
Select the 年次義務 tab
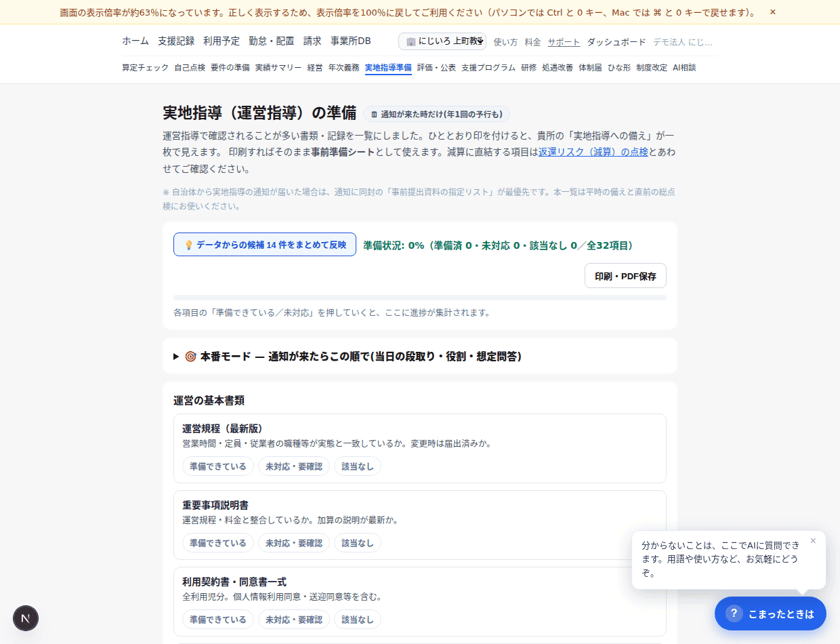(x=344, y=68)
